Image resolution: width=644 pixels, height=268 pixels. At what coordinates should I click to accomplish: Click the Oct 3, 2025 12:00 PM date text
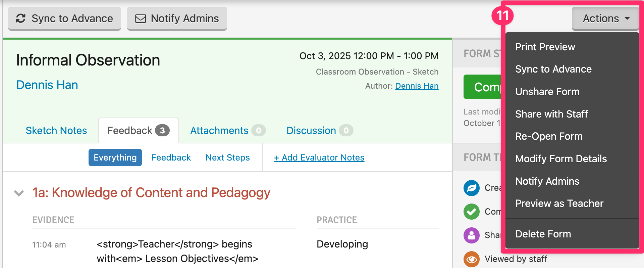(369, 56)
